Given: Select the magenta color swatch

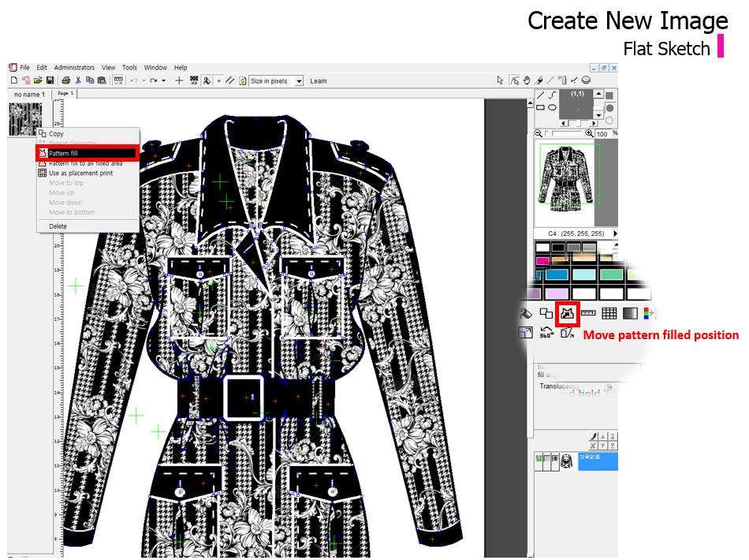Looking at the screenshot, I should point(542,260).
